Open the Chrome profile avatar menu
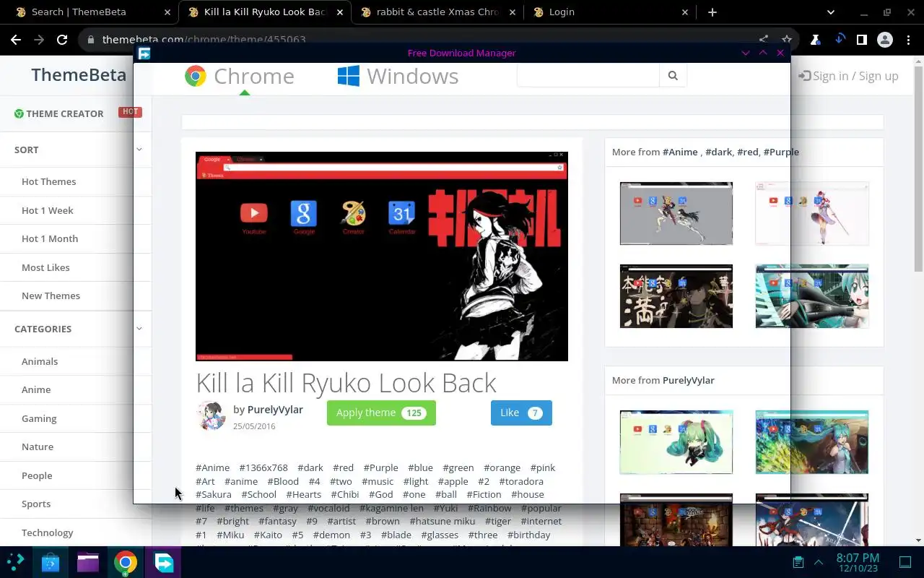The height and width of the screenshot is (578, 924). 885,40
